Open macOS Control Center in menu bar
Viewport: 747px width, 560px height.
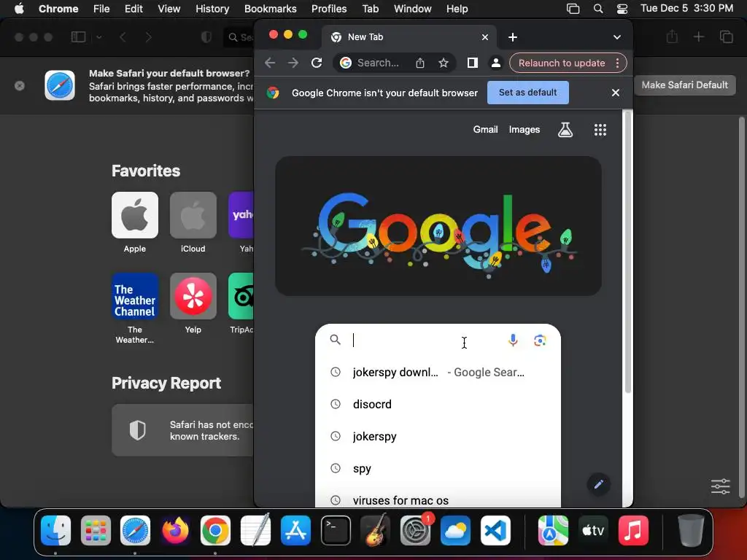[x=622, y=9]
